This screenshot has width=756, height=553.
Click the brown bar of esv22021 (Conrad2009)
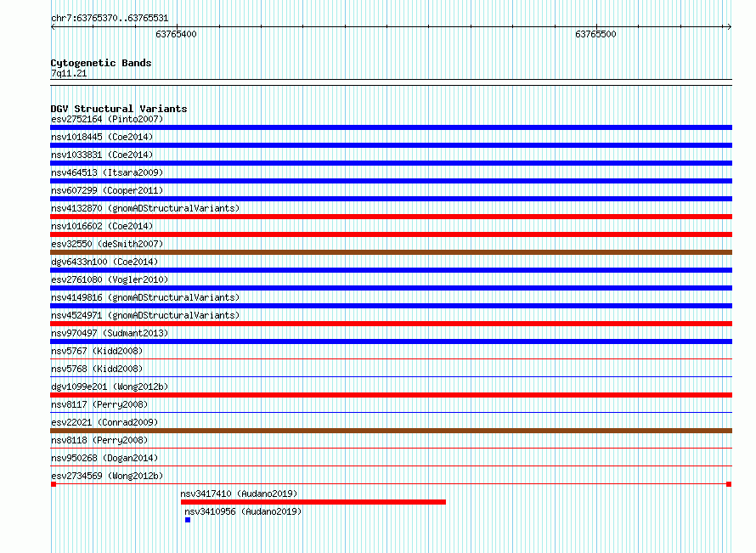click(391, 431)
